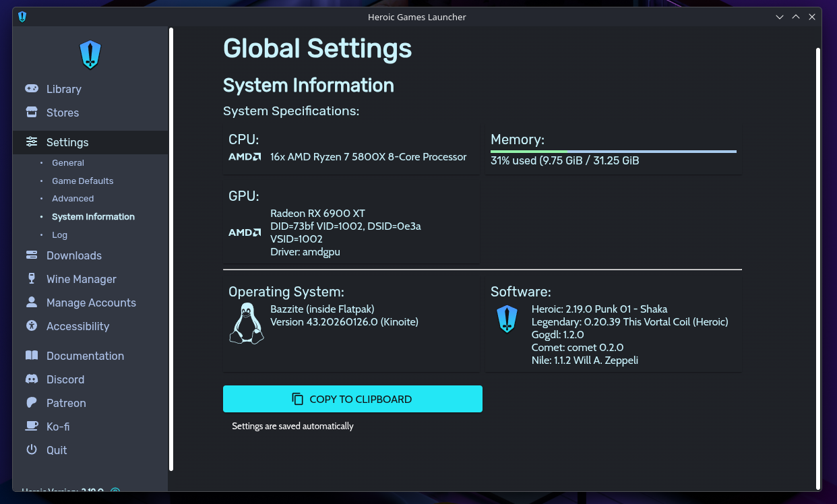Quit Heroic via the power icon
Screen dimensions: 837x504
[x=31, y=450]
